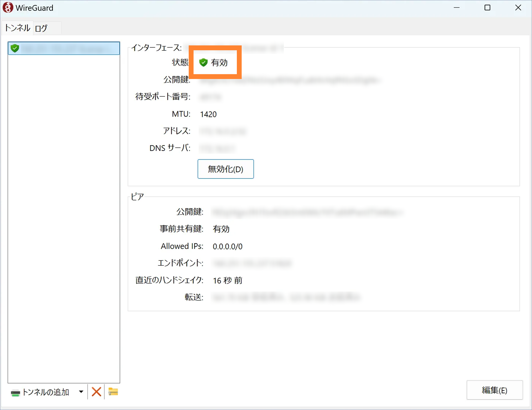Viewport: 532px width, 410px height.
Task: Click the 事前共有鍵 value 有効
Action: 221,229
